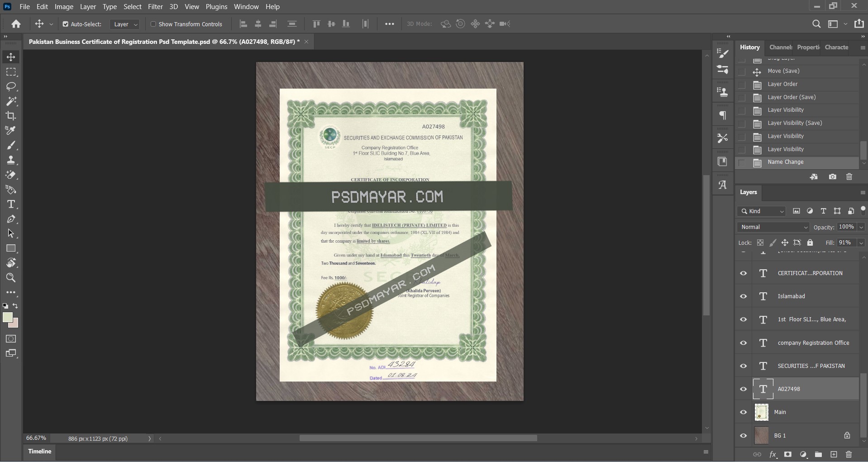Screen dimensions: 868x462
Task: Open the Plugins menu
Action: tap(216, 7)
